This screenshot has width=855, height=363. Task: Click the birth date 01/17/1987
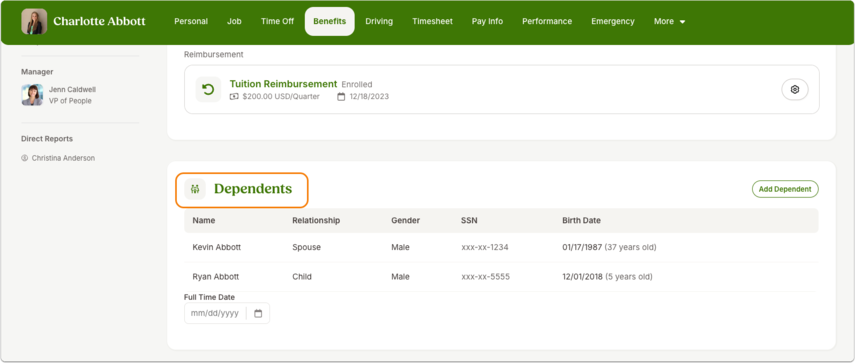[582, 247]
